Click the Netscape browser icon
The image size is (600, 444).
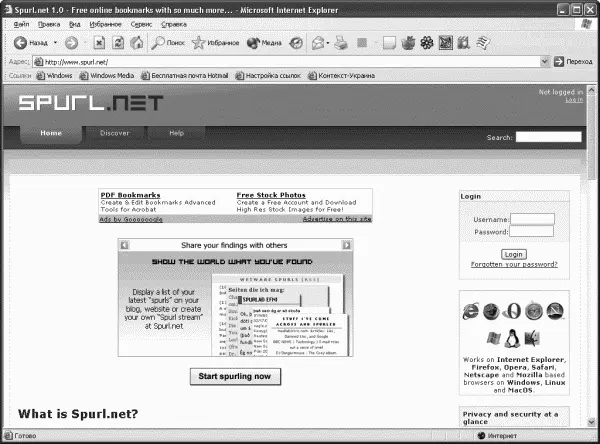[x=555, y=311]
